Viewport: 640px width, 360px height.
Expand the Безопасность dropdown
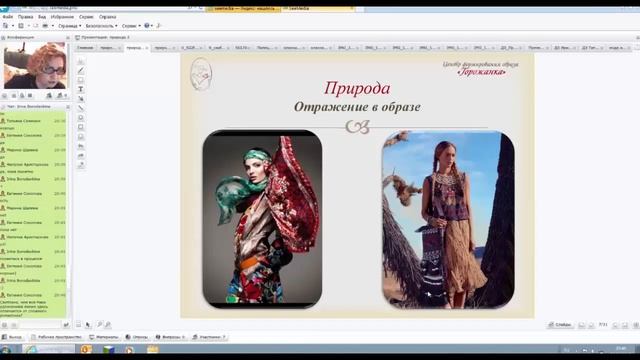pyautogui.click(x=101, y=26)
